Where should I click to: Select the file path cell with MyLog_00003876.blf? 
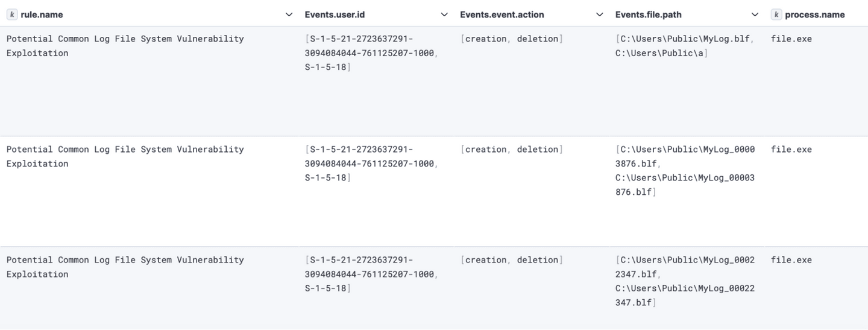(685, 171)
